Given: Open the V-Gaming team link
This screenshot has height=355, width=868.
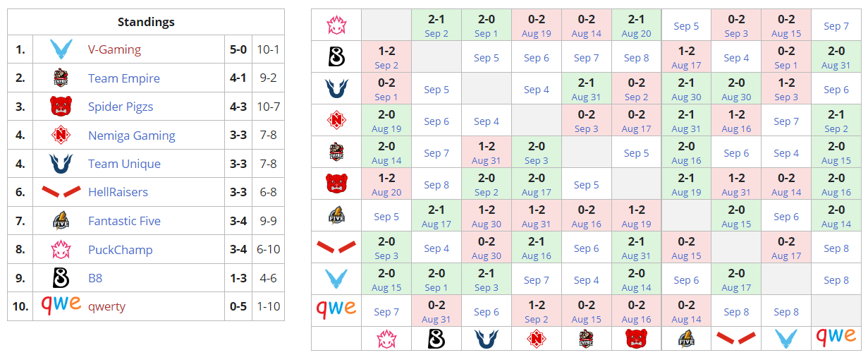Looking at the screenshot, I should [114, 49].
